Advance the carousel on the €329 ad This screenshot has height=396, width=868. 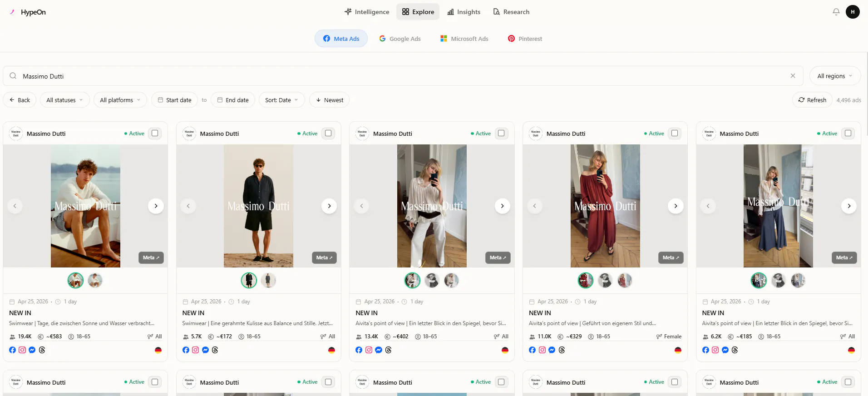(676, 206)
